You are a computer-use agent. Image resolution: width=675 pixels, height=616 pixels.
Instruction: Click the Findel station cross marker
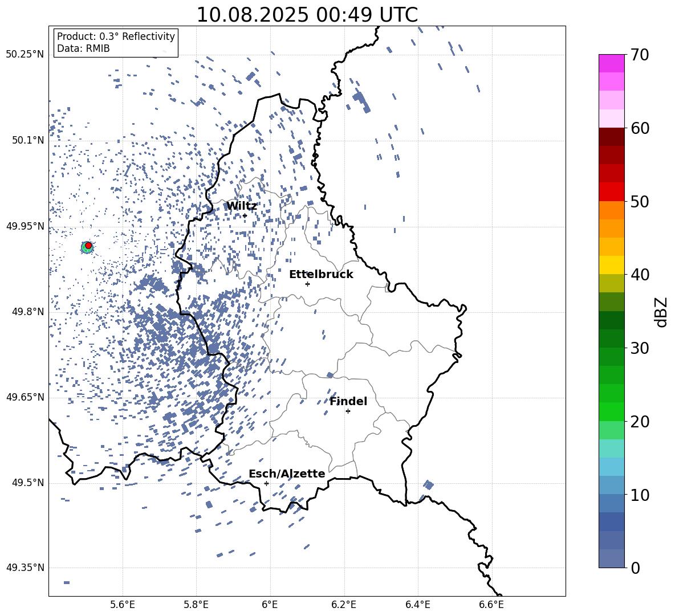[348, 411]
